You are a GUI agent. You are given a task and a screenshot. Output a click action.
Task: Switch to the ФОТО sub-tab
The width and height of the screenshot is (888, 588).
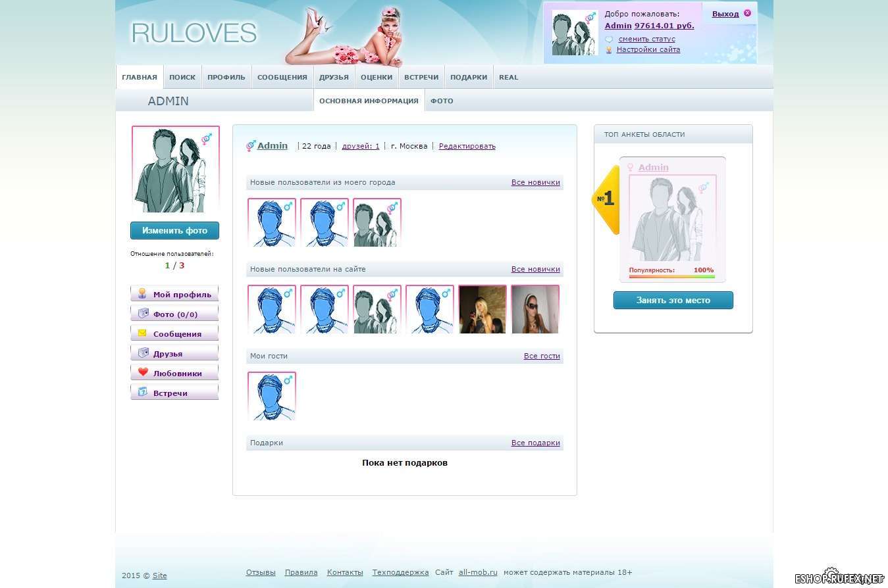click(x=442, y=101)
